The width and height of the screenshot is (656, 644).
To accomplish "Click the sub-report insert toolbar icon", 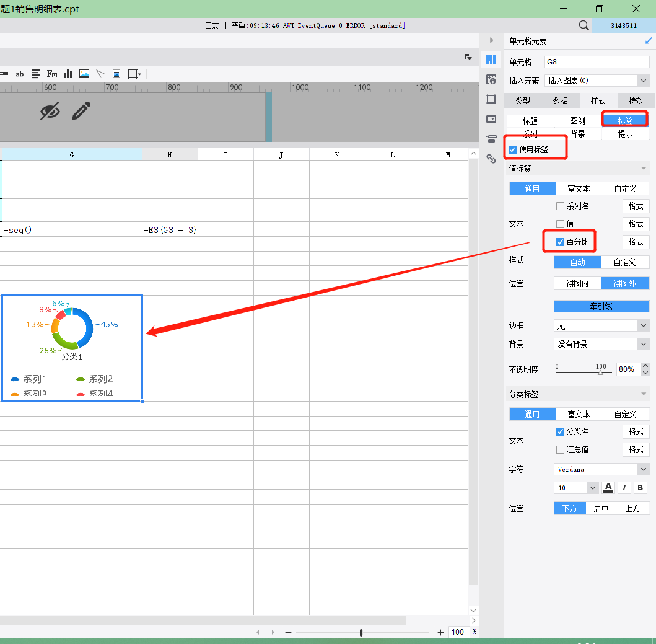I will click(116, 74).
